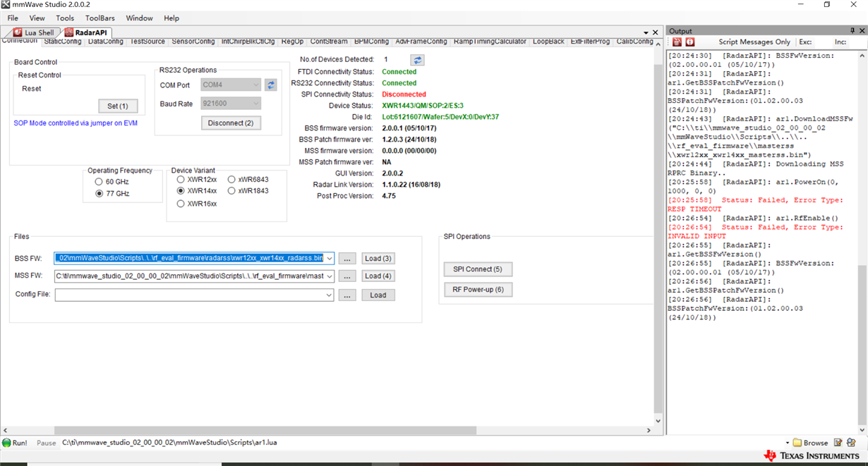Viewport: 868px width, 466px height.
Task: Open the Tools menu
Action: point(65,18)
